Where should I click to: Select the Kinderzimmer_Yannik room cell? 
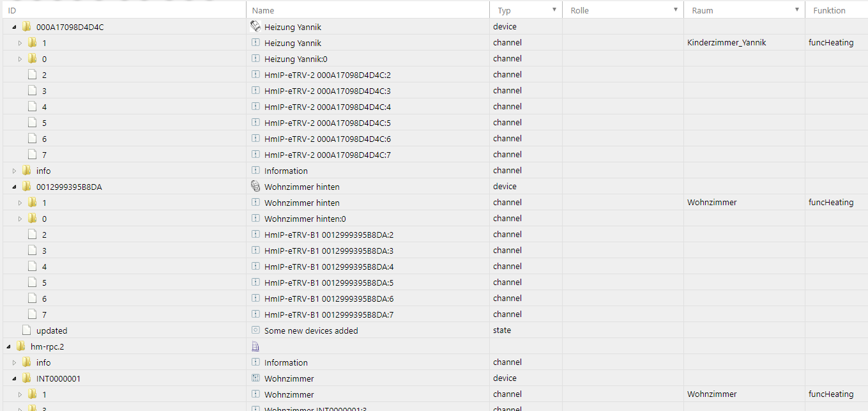pos(744,43)
